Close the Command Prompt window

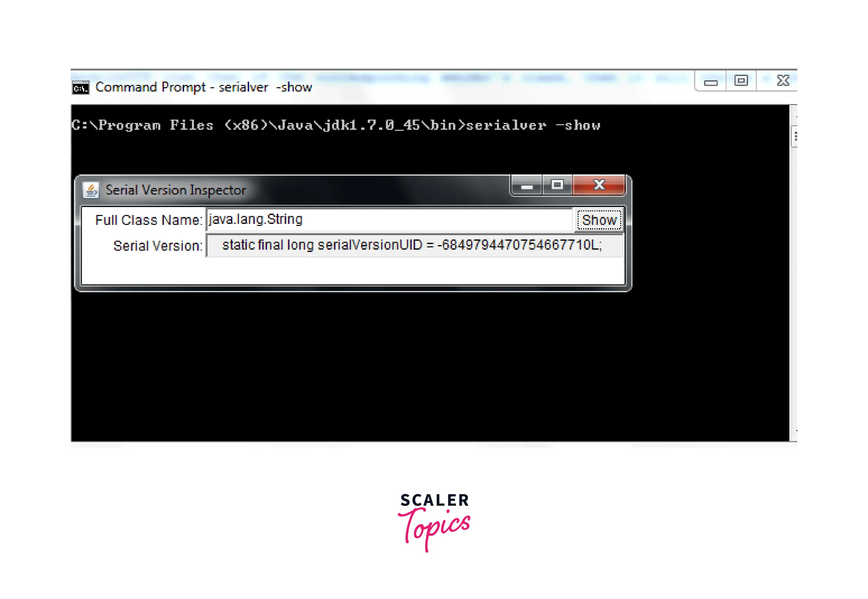pyautogui.click(x=783, y=81)
